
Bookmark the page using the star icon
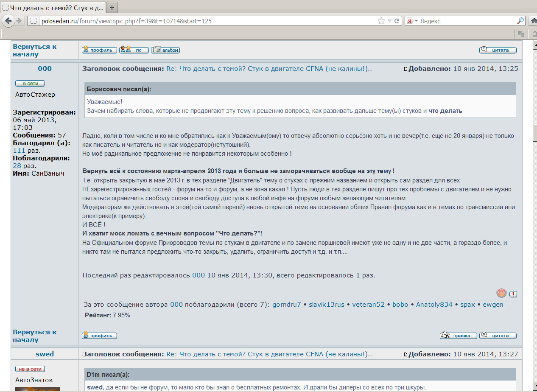point(381,21)
